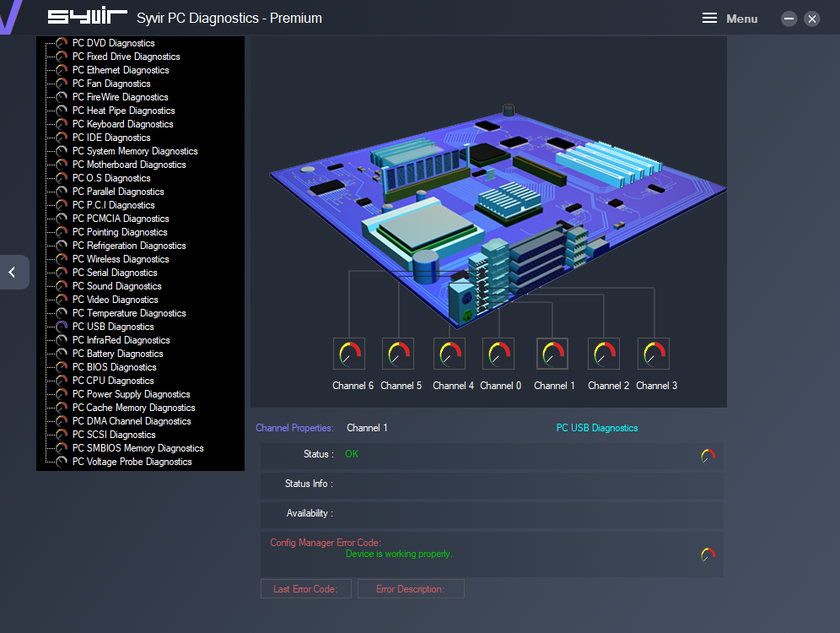Image resolution: width=840 pixels, height=633 pixels.
Task: Click the Channel 5 gauge icon
Action: click(398, 354)
